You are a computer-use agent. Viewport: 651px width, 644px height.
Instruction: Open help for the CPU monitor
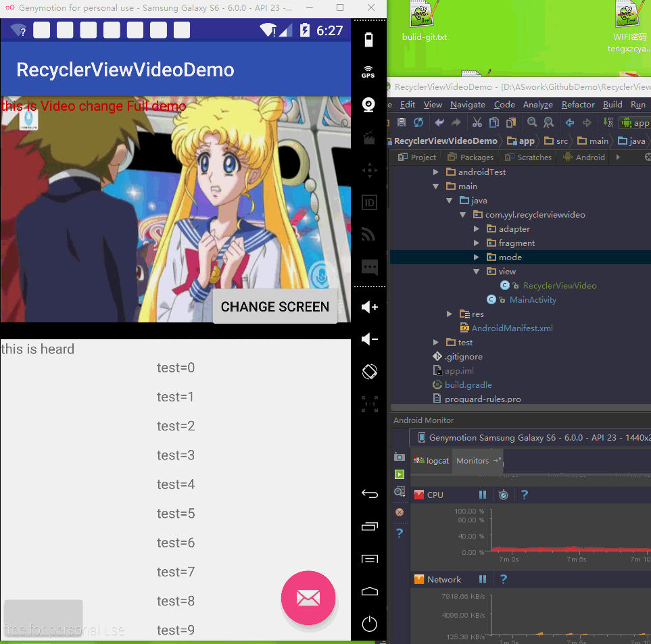(x=525, y=495)
